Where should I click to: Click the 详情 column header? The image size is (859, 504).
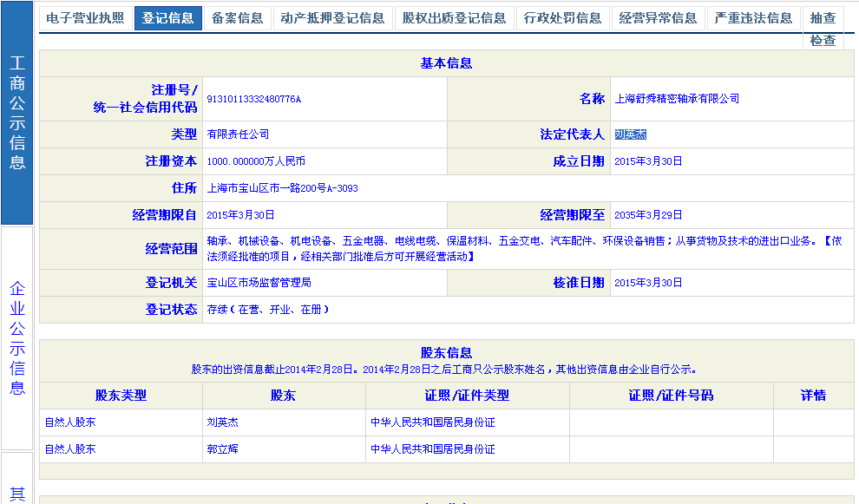click(813, 396)
